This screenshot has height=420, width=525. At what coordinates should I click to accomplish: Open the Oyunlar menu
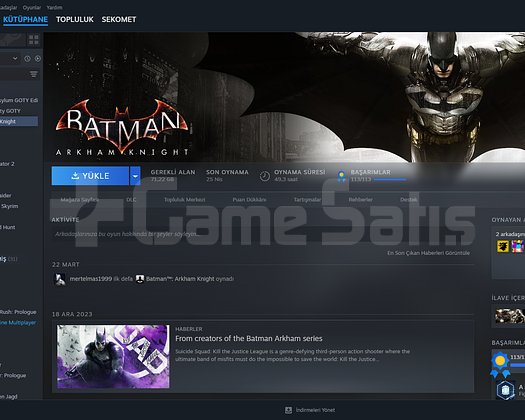(32, 7)
